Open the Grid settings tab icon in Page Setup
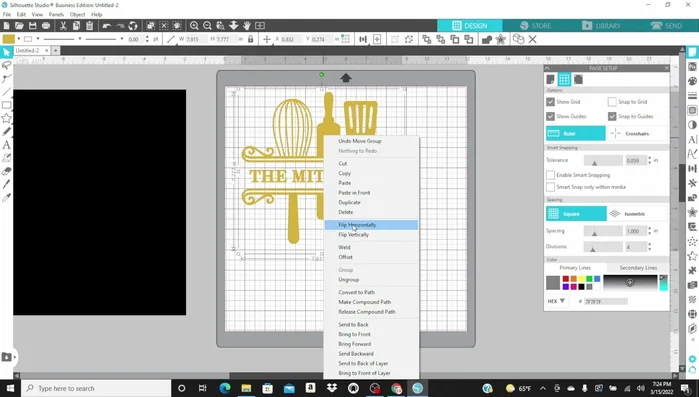The image size is (699, 397). [x=564, y=79]
